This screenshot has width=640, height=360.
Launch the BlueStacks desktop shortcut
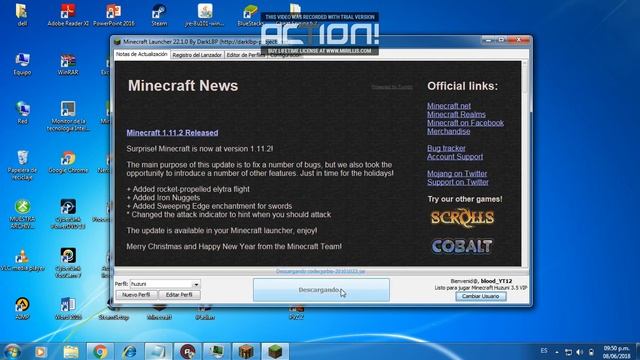(250, 14)
